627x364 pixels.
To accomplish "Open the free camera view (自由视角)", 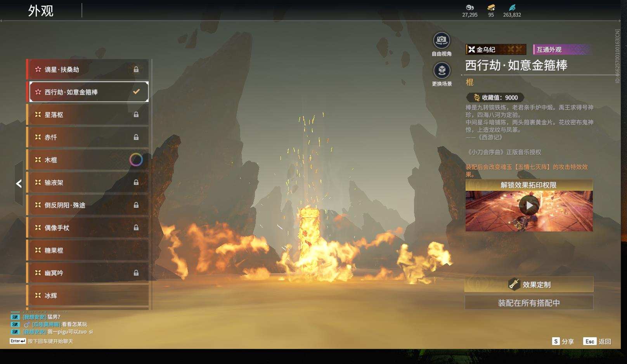I will (x=442, y=40).
